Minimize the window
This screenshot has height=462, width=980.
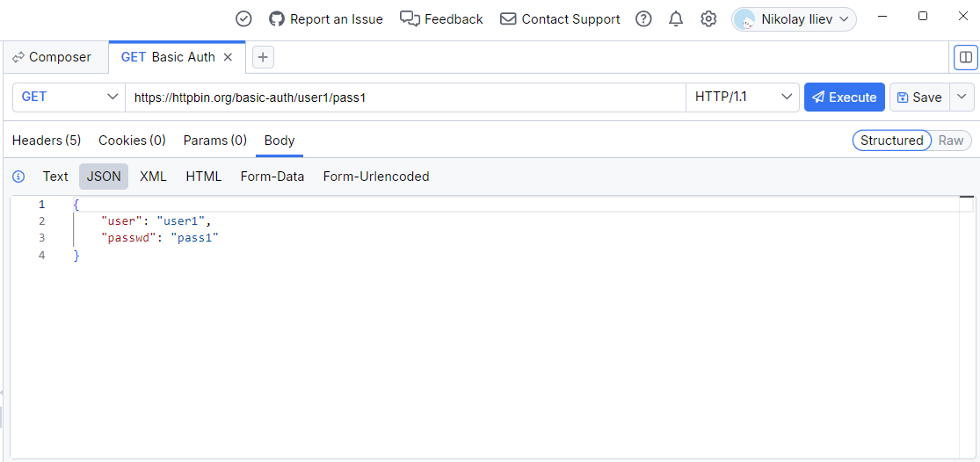[x=882, y=17]
